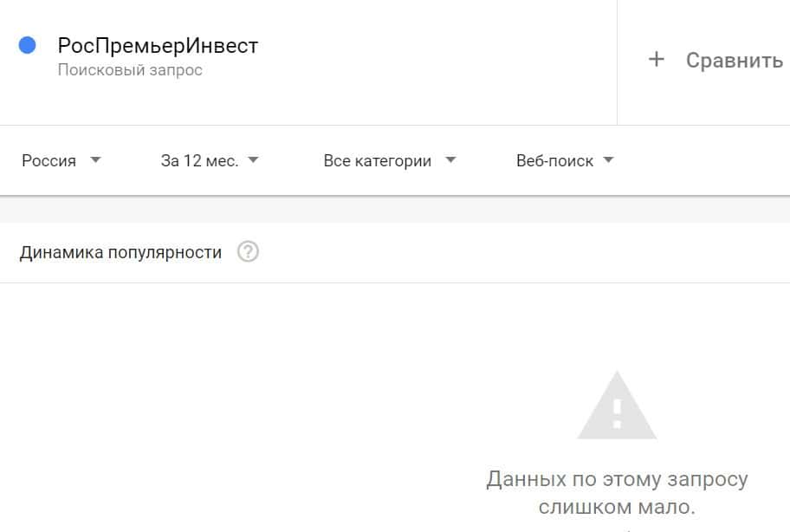Click the plus icon beside Сравнить
Screen dimensions: 790x532
(x=657, y=60)
